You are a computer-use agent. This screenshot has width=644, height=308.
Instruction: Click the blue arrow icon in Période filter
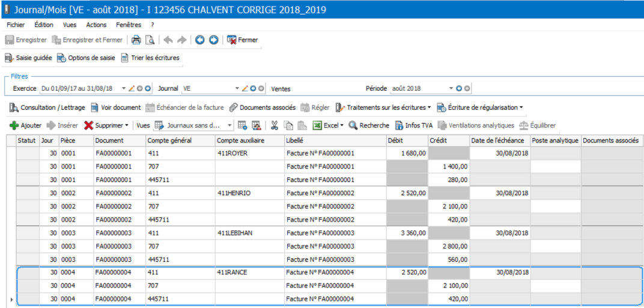pyautogui.click(x=459, y=88)
